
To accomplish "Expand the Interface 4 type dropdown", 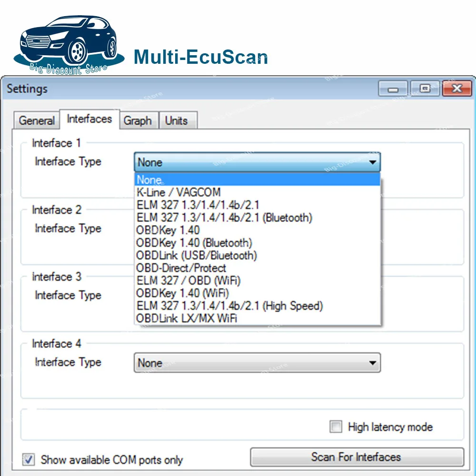I will 257,362.
